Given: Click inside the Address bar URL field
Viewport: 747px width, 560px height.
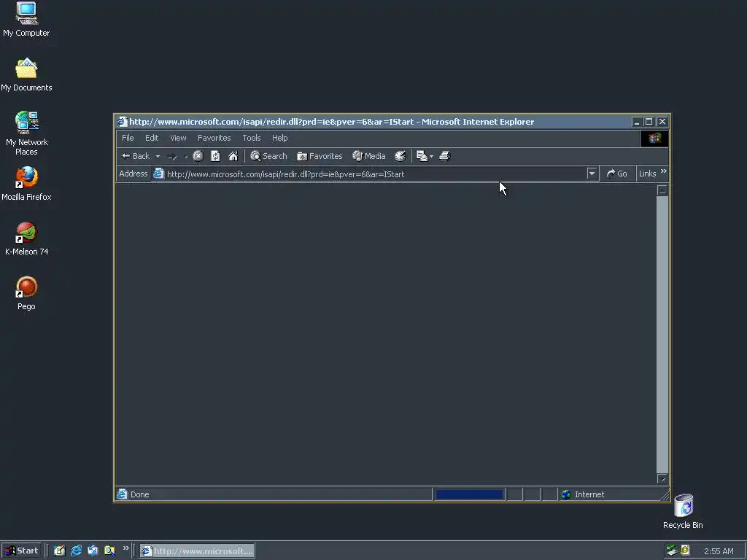Looking at the screenshot, I should tap(376, 174).
